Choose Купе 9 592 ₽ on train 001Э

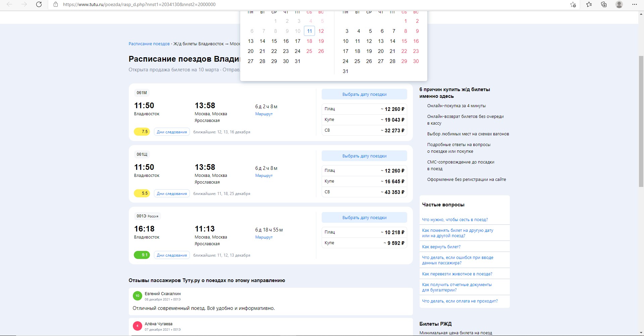[364, 243]
